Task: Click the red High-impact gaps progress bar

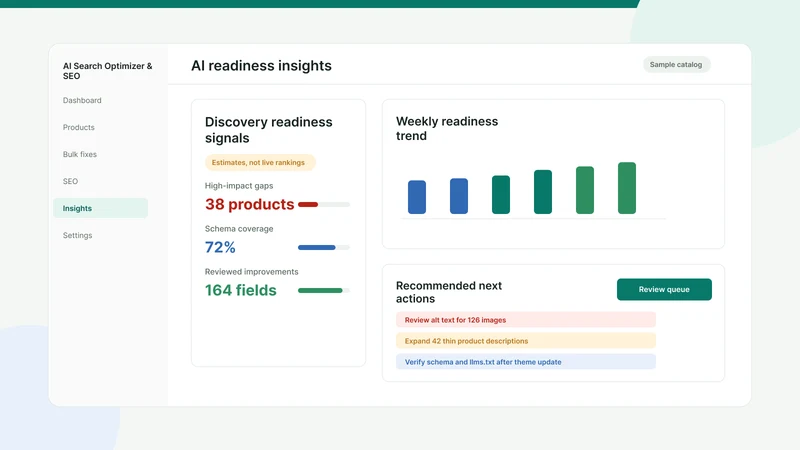Action: pos(324,205)
